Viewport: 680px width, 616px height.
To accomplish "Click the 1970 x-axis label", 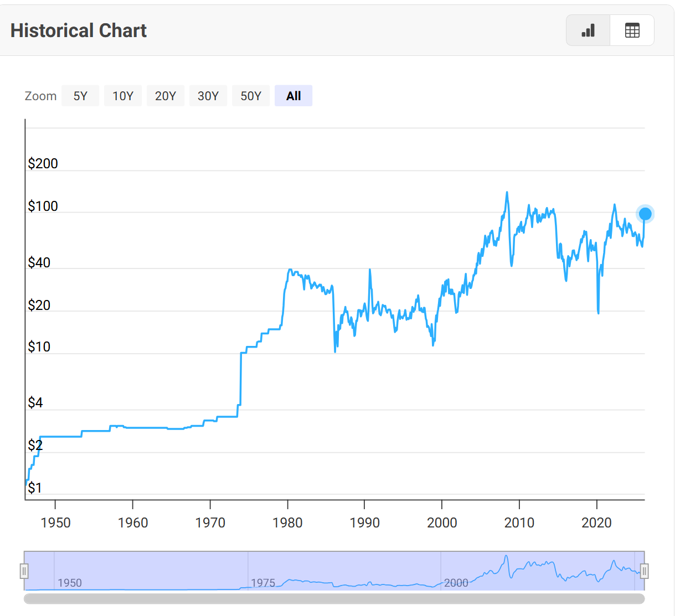I will [x=210, y=523].
